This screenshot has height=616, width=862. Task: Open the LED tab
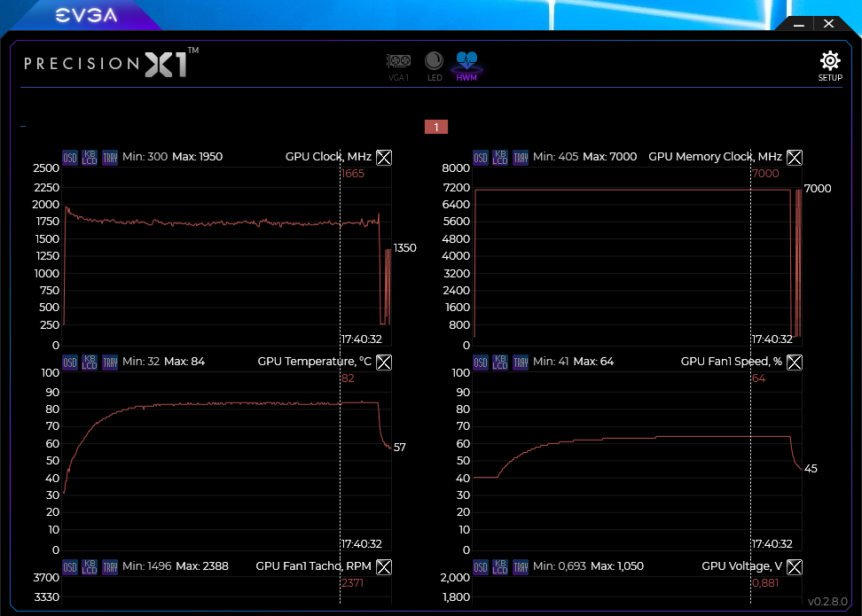click(x=435, y=66)
